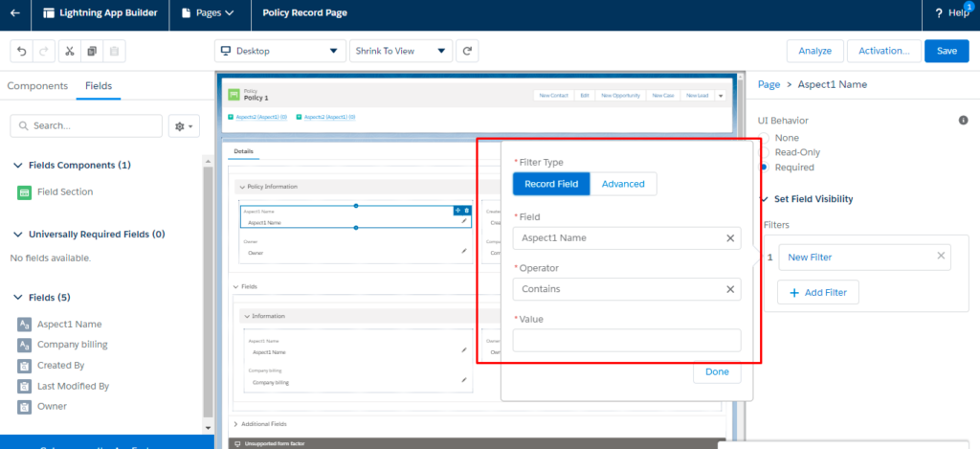Click the New Opportunity action button
Viewport: 980px width, 449px height.
[x=620, y=96]
